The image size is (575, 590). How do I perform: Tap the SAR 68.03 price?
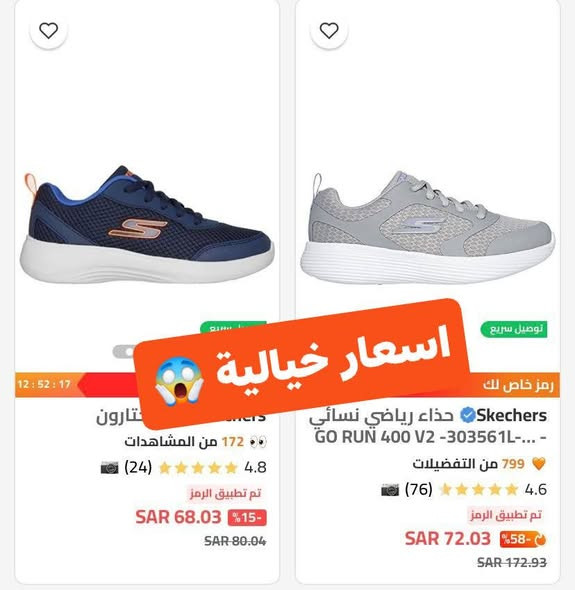(x=178, y=517)
